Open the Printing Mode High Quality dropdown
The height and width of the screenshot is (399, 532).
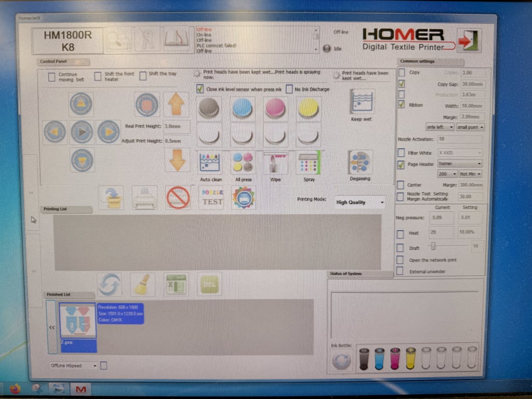click(x=360, y=203)
